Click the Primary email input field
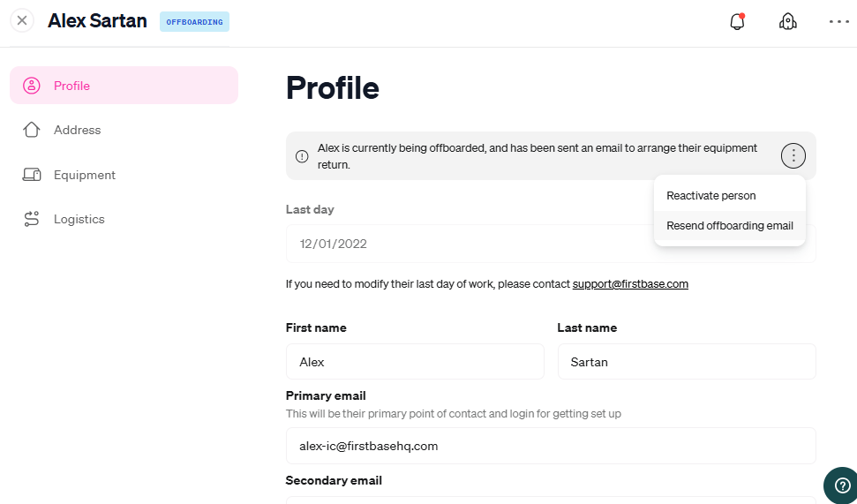Viewport: 857px width, 504px height. coord(551,446)
